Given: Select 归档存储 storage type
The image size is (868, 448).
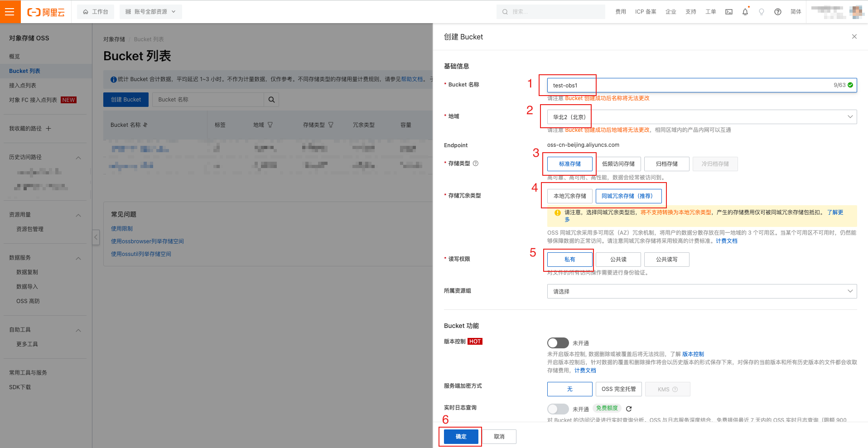Looking at the screenshot, I should (667, 164).
